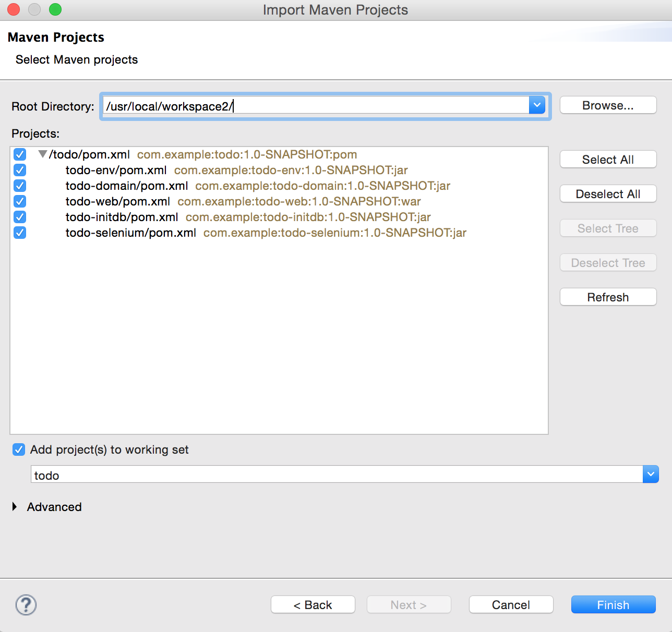Uncheck the todo-selenium/pom.xml project

(x=19, y=233)
